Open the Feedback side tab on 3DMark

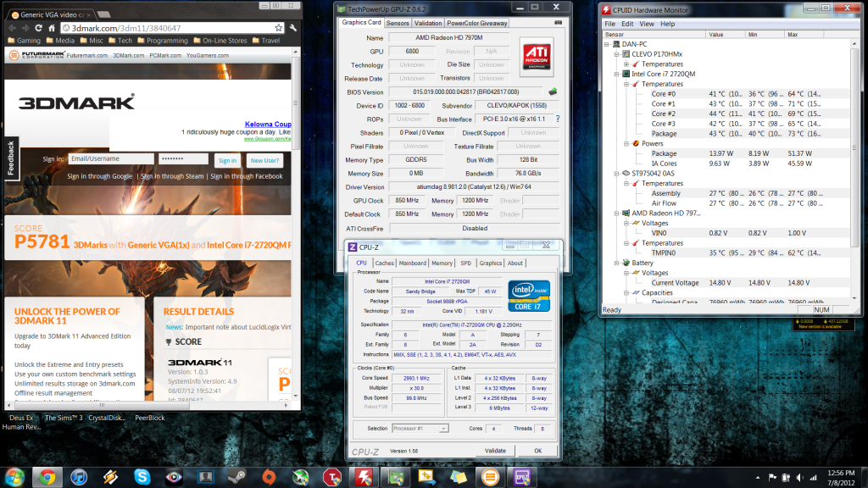tap(11, 158)
